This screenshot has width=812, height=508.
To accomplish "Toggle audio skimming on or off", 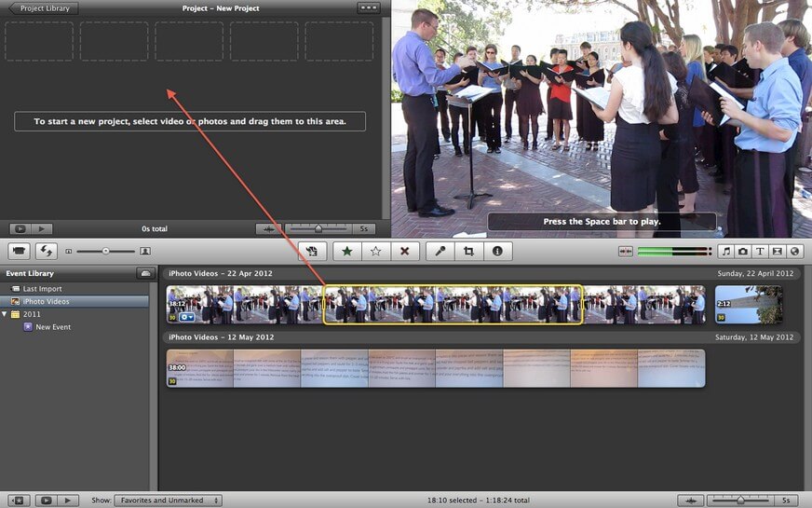I will pos(626,252).
